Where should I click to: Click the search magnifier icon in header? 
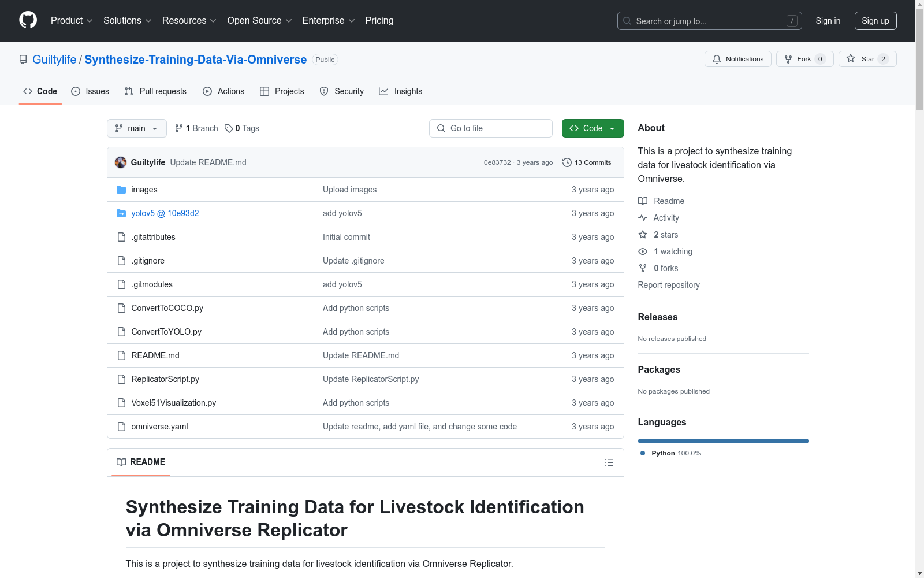tap(627, 21)
